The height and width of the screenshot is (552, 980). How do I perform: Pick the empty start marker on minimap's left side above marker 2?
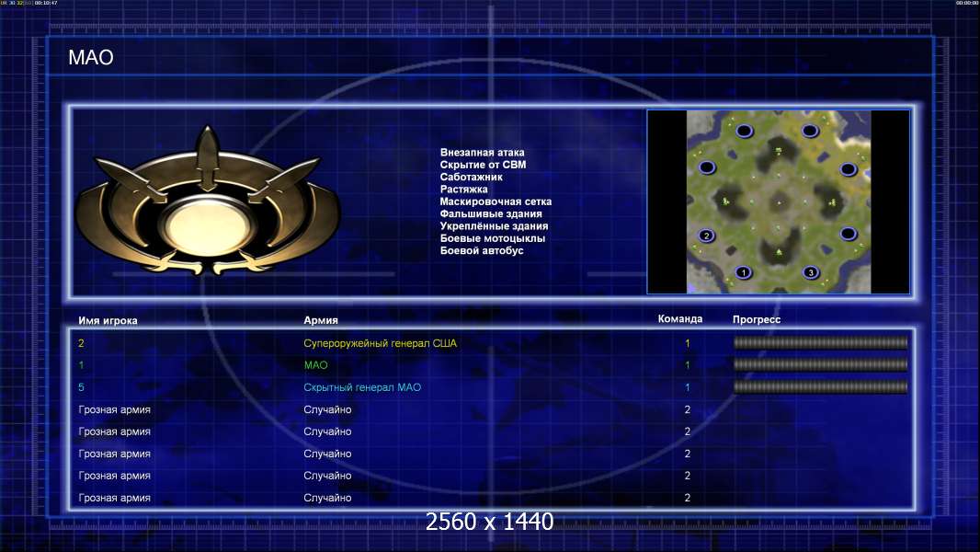tap(706, 167)
